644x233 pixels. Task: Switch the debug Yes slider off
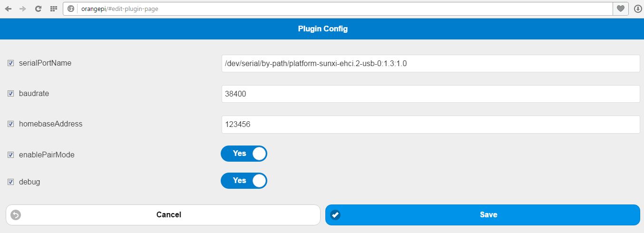(244, 181)
